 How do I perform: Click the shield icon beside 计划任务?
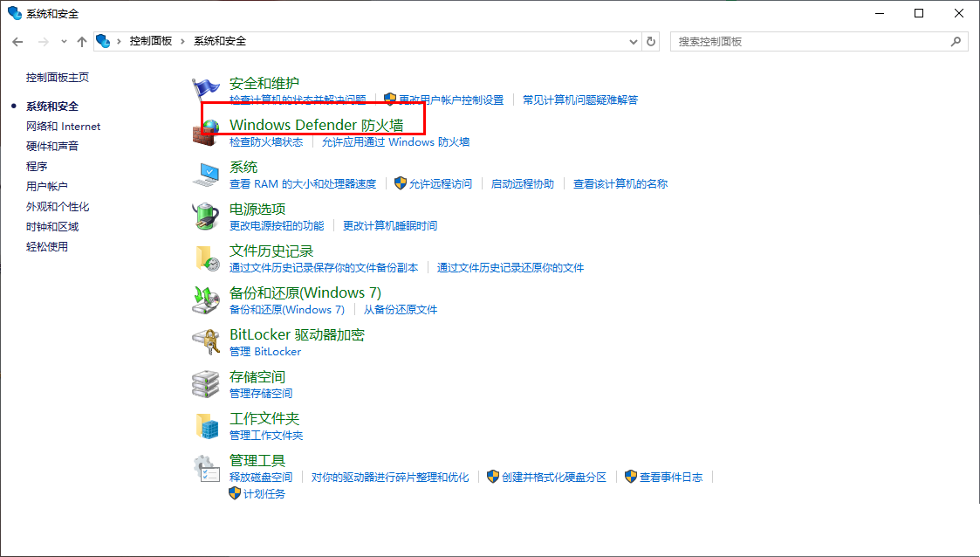pos(235,493)
